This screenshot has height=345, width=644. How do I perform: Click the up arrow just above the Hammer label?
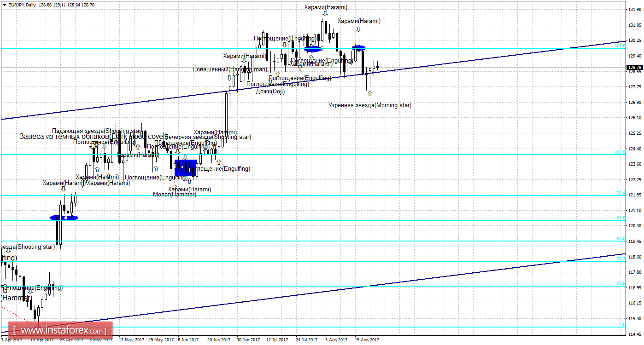click(x=175, y=188)
